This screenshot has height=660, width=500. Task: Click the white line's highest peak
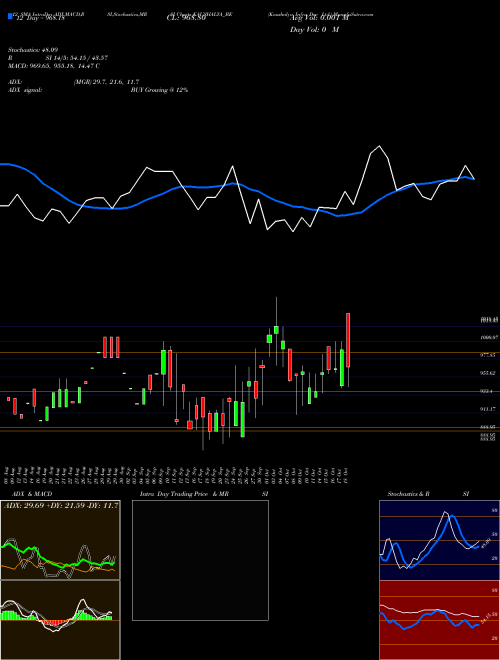pyautogui.click(x=379, y=146)
